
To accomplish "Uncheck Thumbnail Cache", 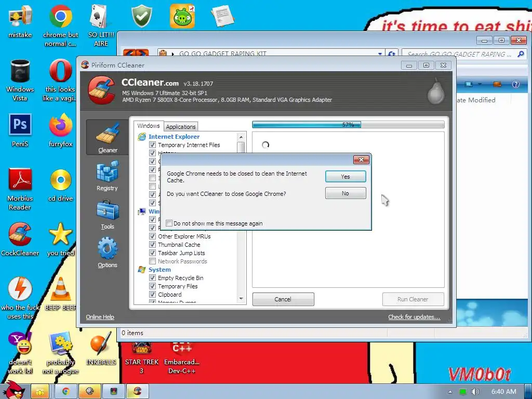I will pos(152,245).
